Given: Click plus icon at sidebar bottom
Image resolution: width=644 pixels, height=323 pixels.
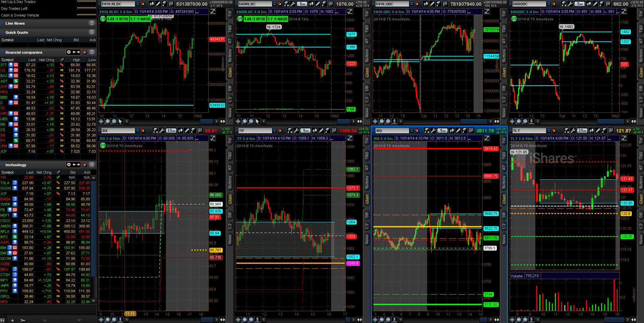Looking at the screenshot, I should pyautogui.click(x=12, y=320).
